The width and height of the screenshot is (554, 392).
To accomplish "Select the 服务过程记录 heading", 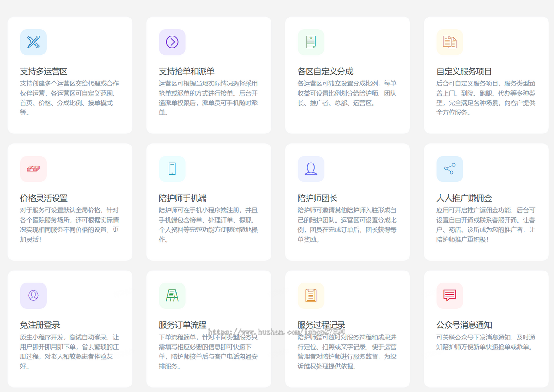I will coord(322,325).
